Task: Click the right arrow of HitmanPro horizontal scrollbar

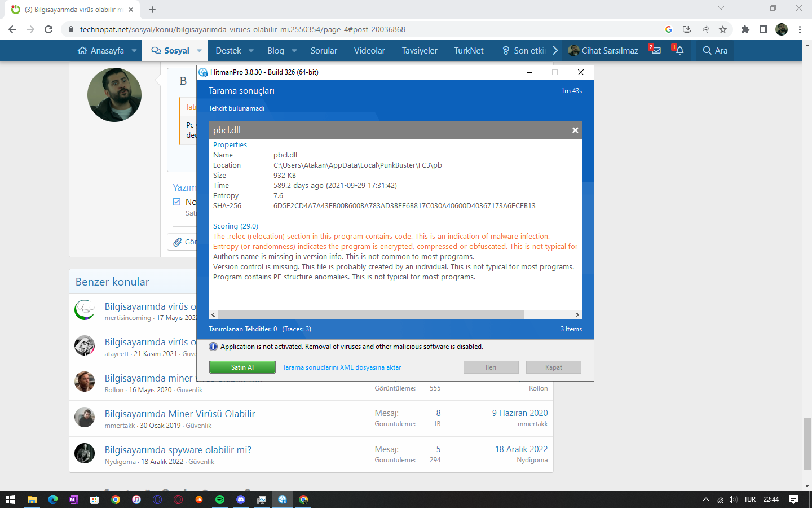Action: [577, 314]
